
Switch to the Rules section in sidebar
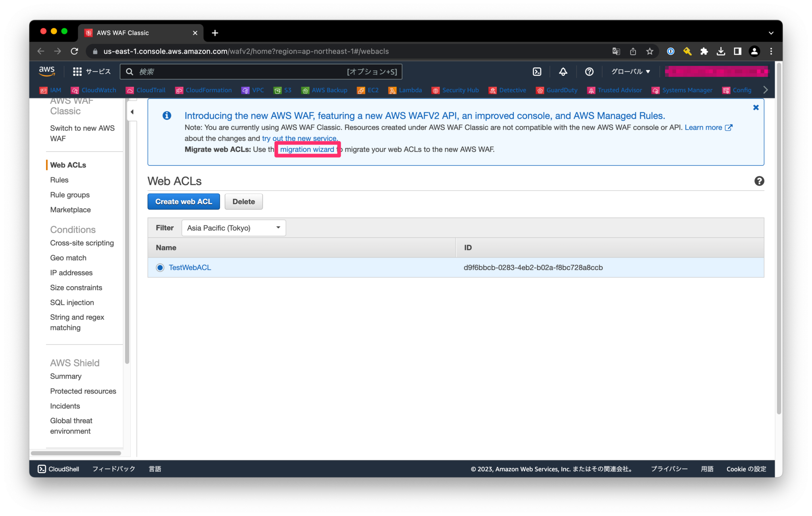point(59,180)
